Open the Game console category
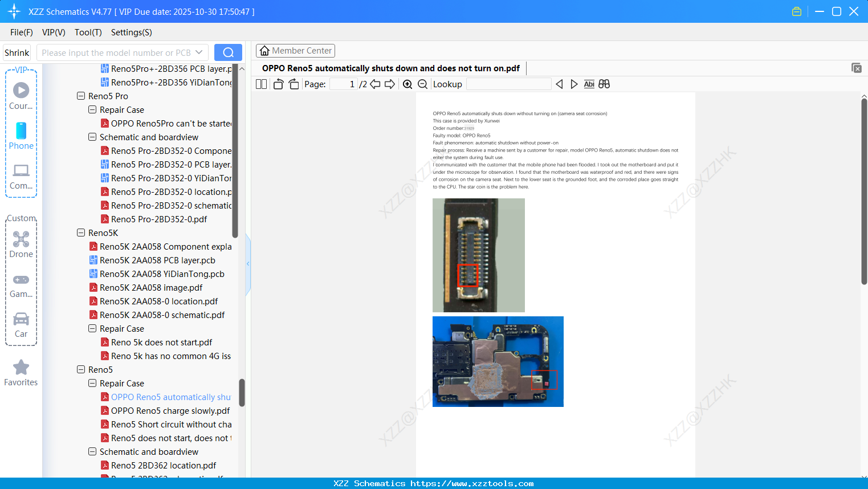The width and height of the screenshot is (868, 489). [21, 285]
